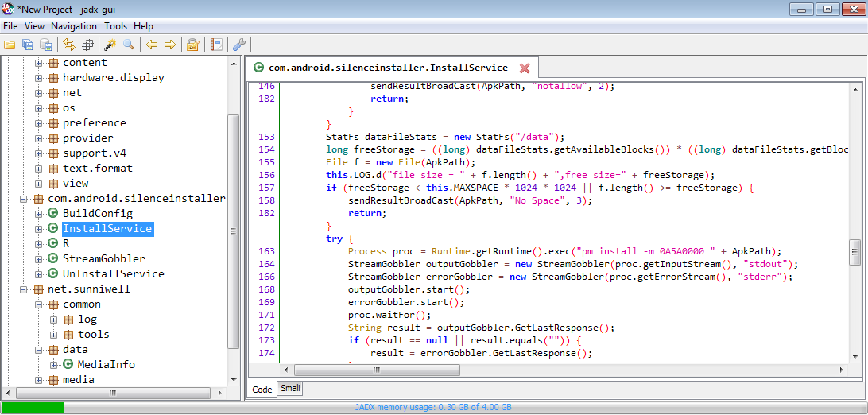
Task: Collapse the com.android.silenceinstaller package
Action: pyautogui.click(x=24, y=199)
